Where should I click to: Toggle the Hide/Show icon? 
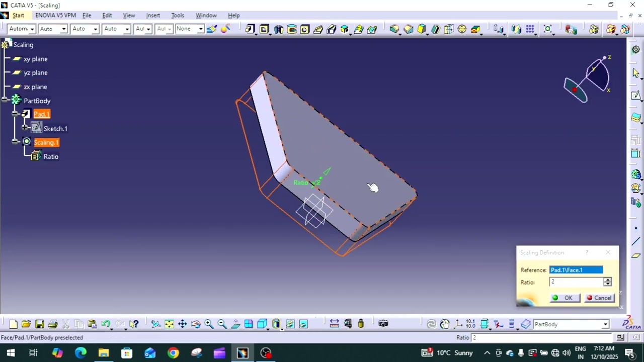point(290,324)
